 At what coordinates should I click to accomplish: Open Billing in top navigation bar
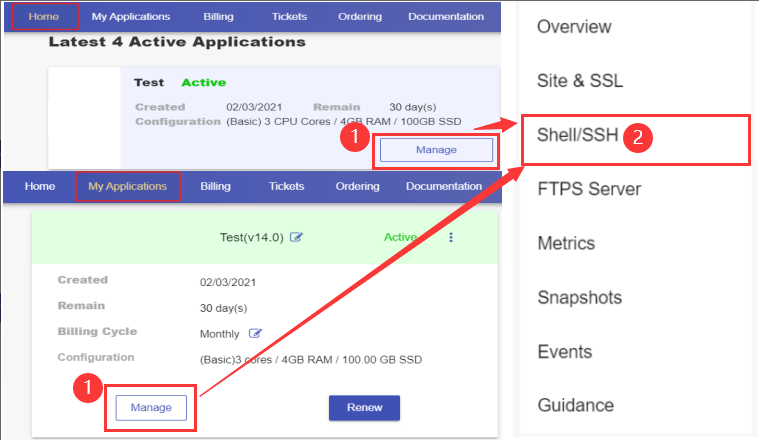click(x=218, y=16)
